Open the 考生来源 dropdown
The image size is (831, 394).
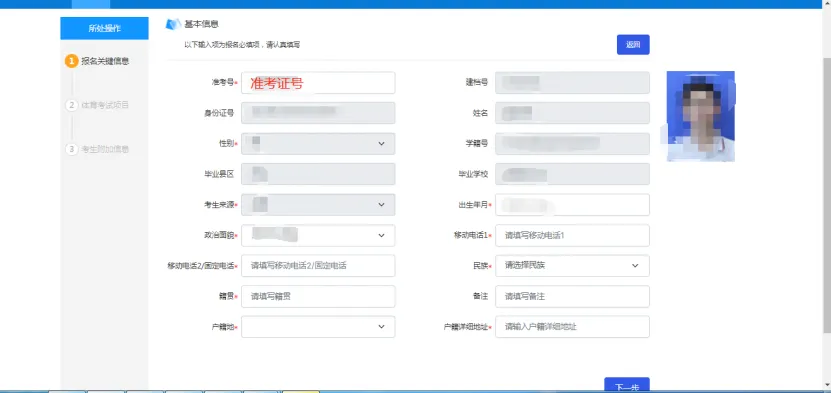coord(318,205)
